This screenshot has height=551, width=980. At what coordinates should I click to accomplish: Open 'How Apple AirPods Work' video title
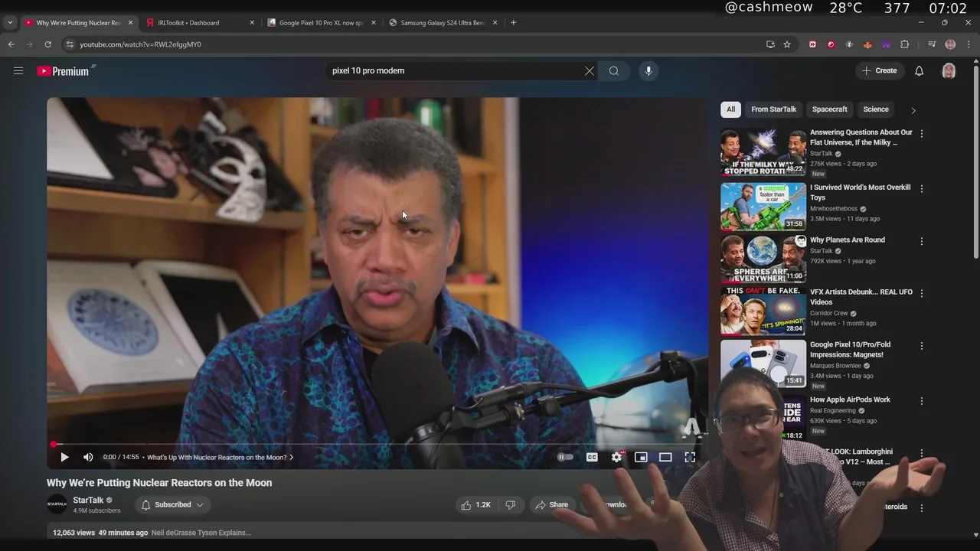850,399
